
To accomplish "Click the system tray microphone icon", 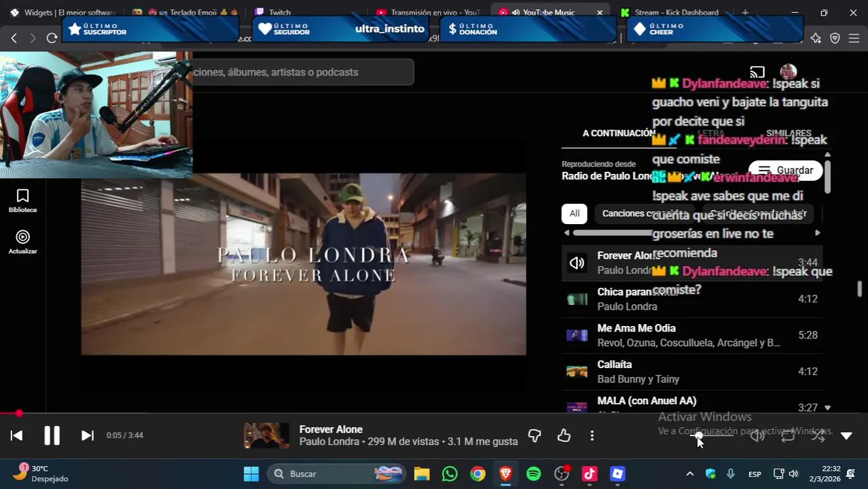I will click(x=731, y=473).
